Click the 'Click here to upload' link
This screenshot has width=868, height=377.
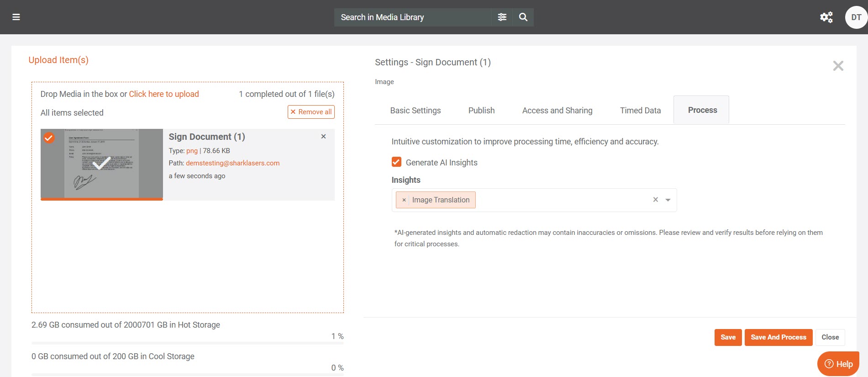point(164,94)
